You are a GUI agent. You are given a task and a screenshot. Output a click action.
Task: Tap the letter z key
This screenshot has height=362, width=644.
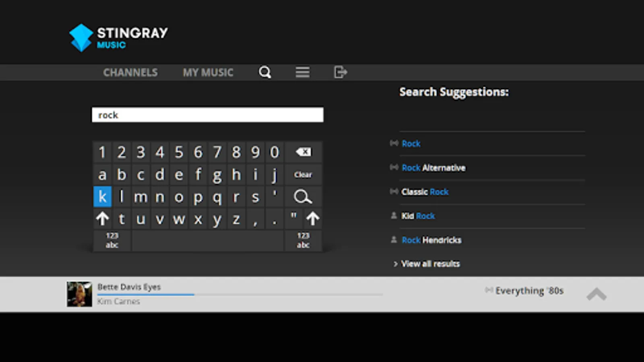coord(236,219)
